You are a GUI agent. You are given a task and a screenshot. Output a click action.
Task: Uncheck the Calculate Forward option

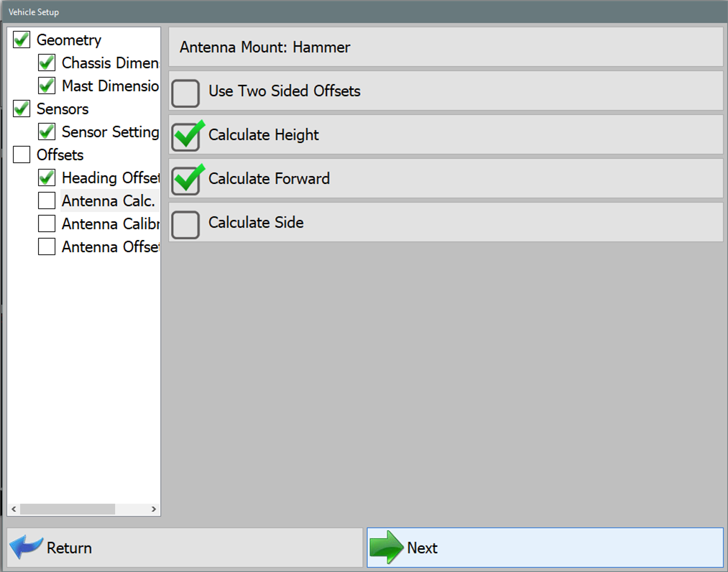[186, 180]
